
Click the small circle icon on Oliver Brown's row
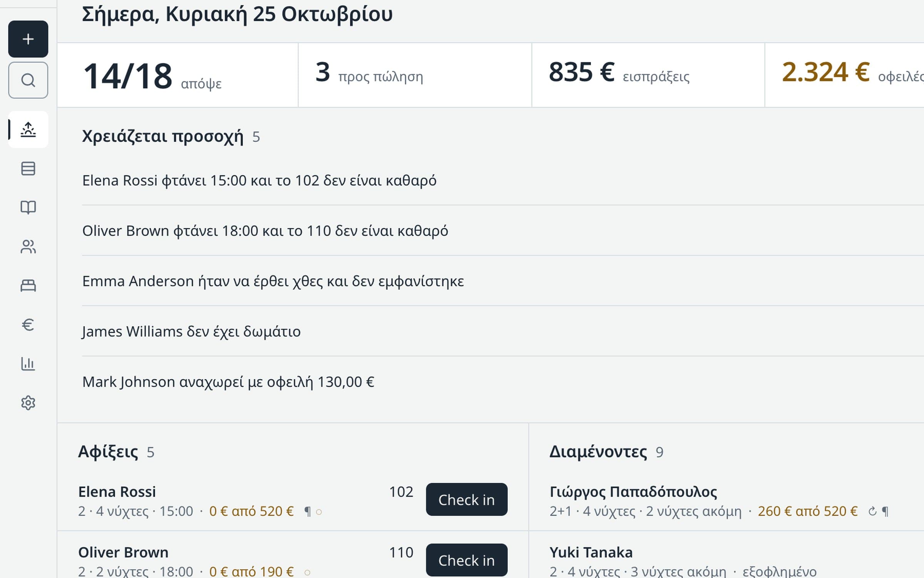307,573
